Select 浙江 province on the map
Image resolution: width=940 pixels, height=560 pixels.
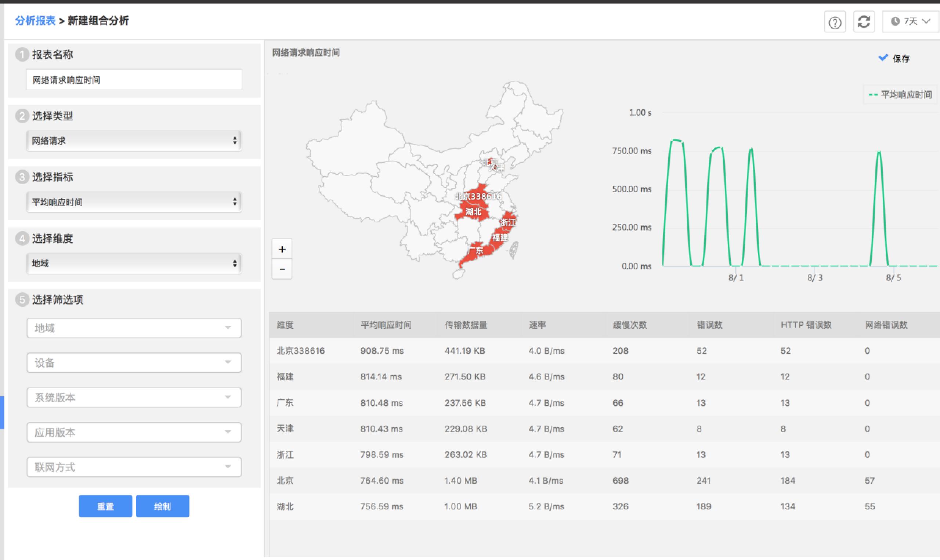pos(508,223)
